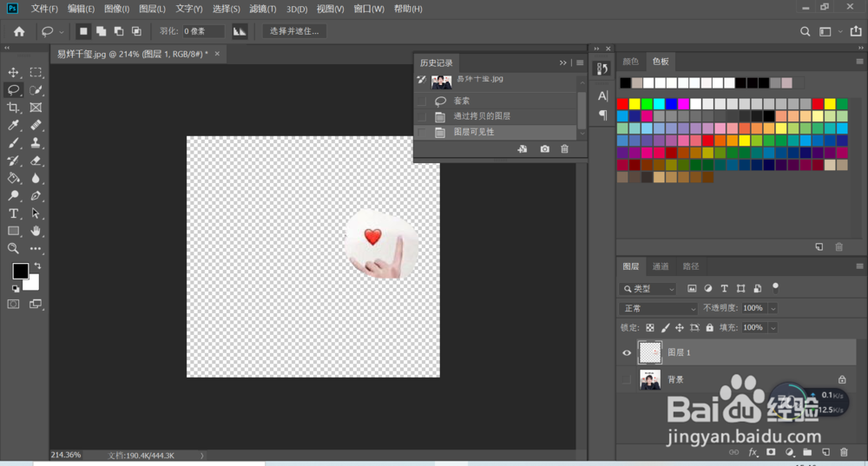Click the share icon top right
The width and height of the screenshot is (868, 466).
pos(855,31)
